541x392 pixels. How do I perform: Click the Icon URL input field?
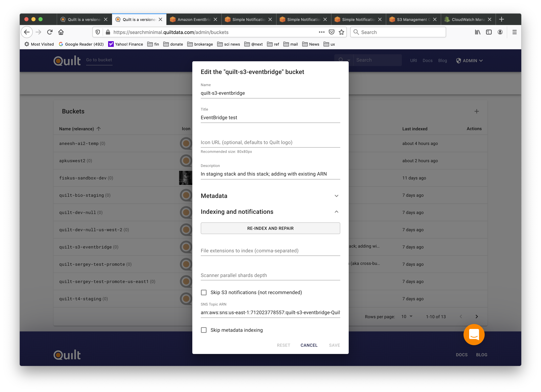270,142
